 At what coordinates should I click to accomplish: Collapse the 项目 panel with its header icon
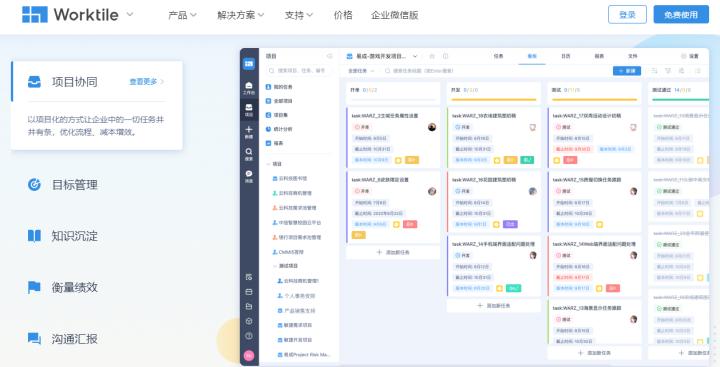[329, 56]
